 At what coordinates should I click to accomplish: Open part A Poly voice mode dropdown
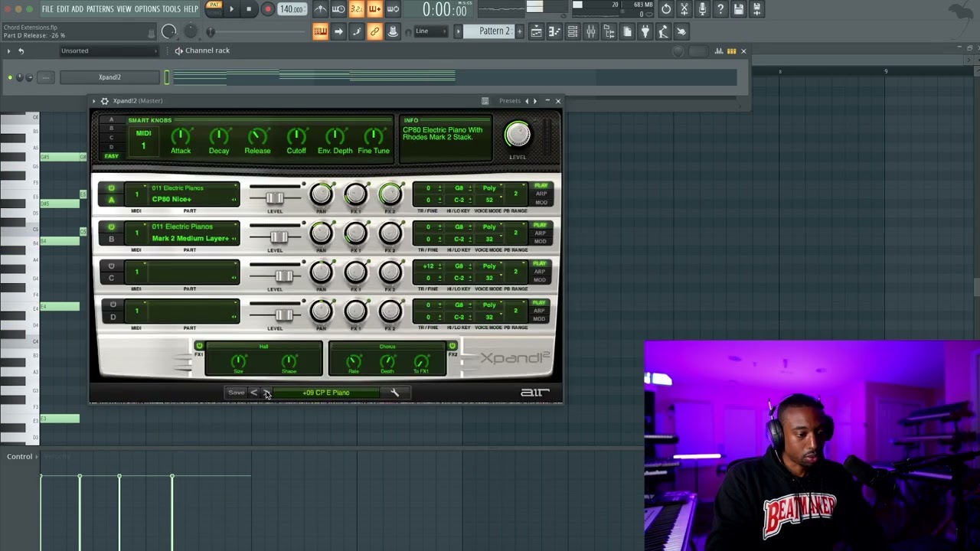(489, 188)
